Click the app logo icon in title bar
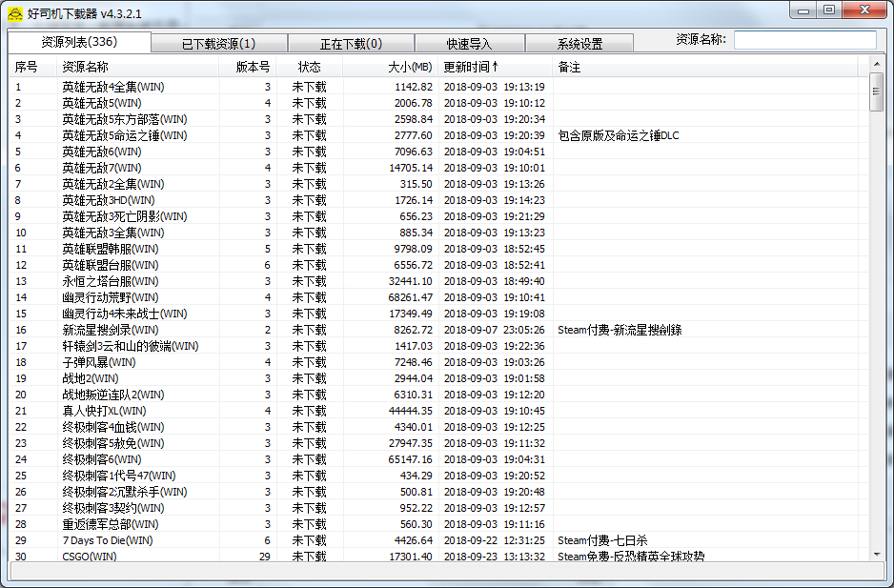Image resolution: width=894 pixels, height=588 pixels. 15,13
